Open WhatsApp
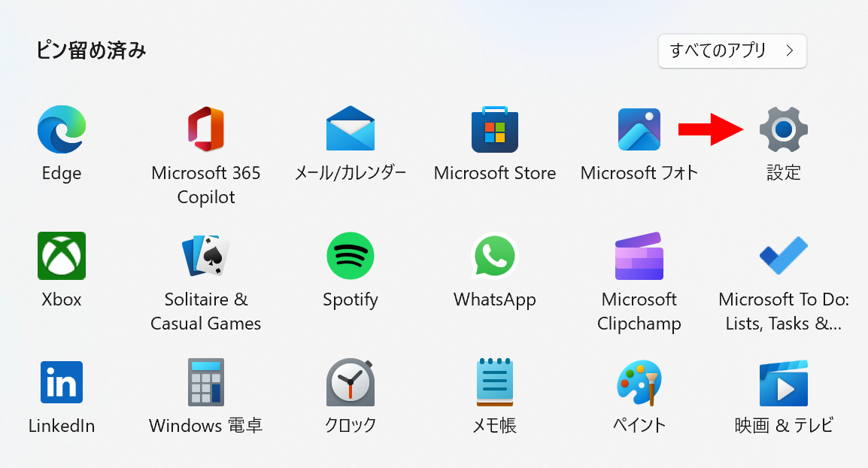The image size is (868, 468). [495, 256]
